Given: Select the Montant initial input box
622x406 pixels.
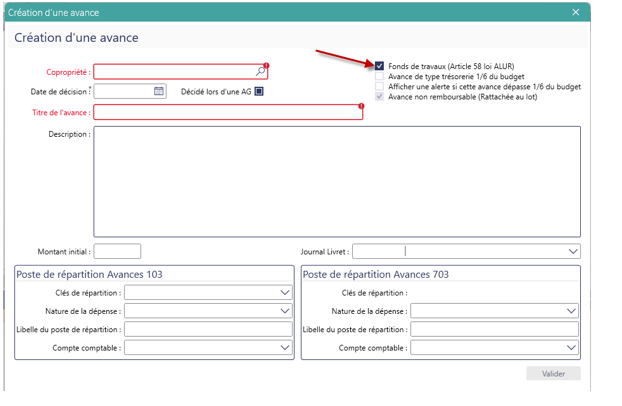Looking at the screenshot, I should pos(117,252).
